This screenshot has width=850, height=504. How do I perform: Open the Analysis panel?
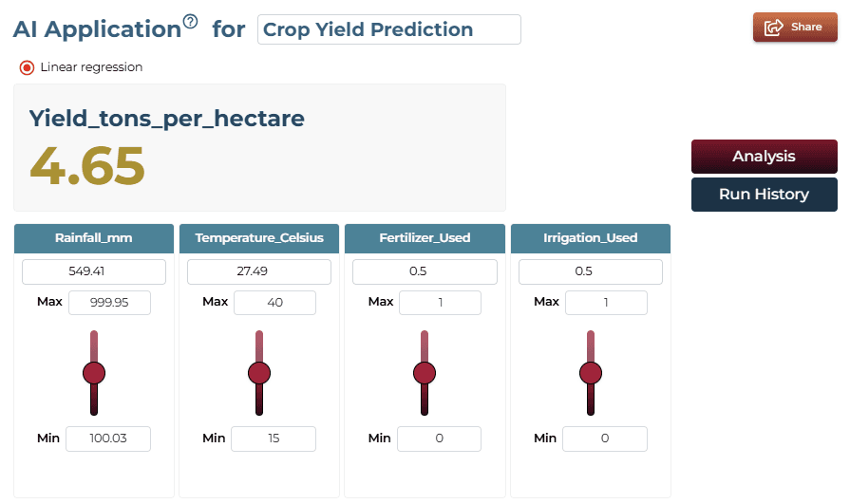[764, 157]
